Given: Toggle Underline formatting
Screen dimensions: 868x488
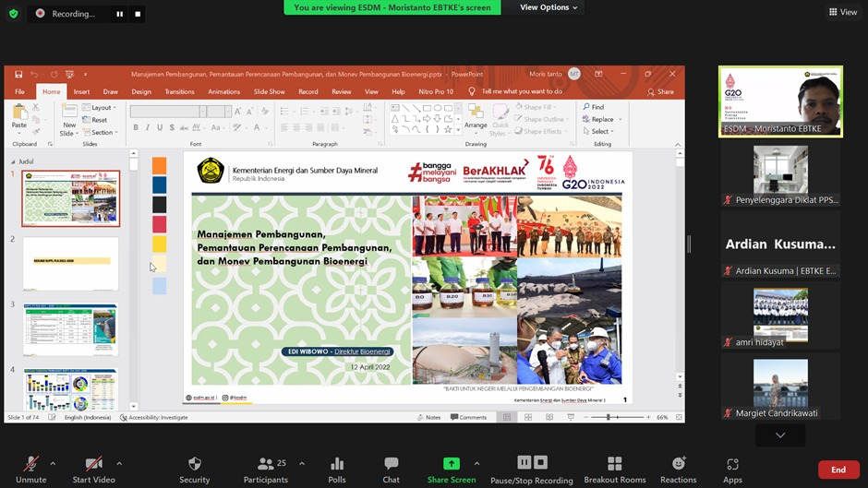Looking at the screenshot, I should tap(160, 128).
